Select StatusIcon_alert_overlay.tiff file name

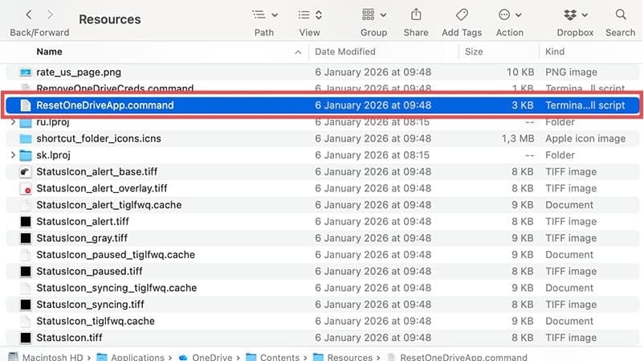101,188
